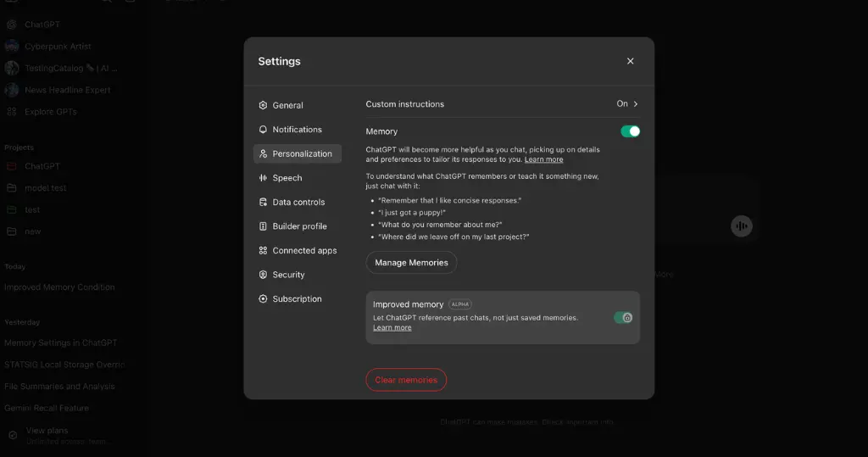The image size is (868, 457).
Task: Click the News Headline Expert avatar
Action: (12, 90)
